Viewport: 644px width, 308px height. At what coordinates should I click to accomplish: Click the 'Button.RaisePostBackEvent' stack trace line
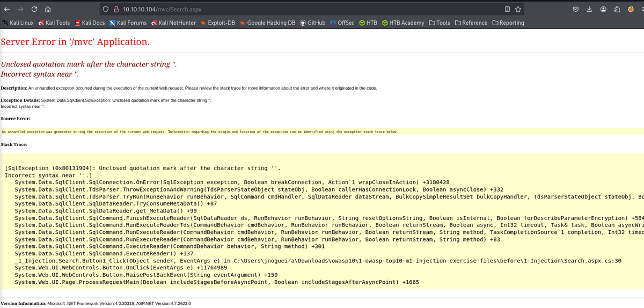coord(147,274)
